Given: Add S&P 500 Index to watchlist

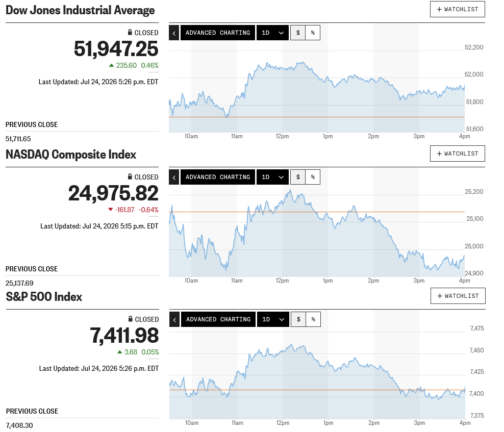Looking at the screenshot, I should click(459, 296).
